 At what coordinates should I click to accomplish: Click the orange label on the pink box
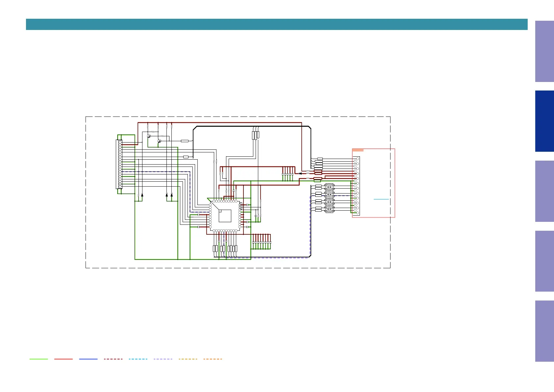[358, 150]
